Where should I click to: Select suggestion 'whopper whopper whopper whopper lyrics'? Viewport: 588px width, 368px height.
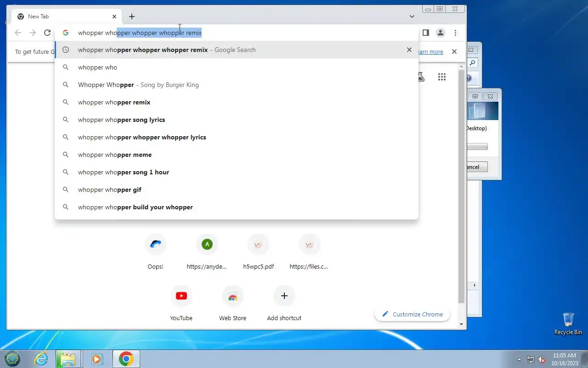point(237,137)
